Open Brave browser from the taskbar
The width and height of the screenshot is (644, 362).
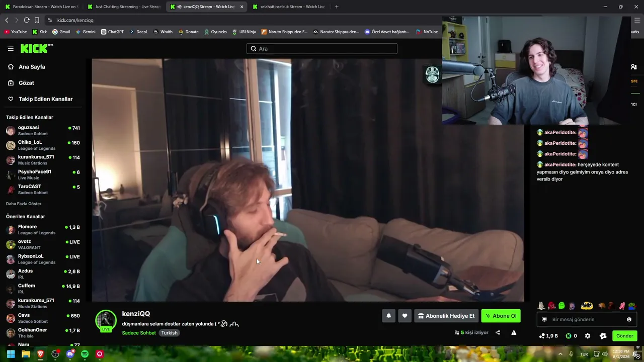click(x=40, y=354)
